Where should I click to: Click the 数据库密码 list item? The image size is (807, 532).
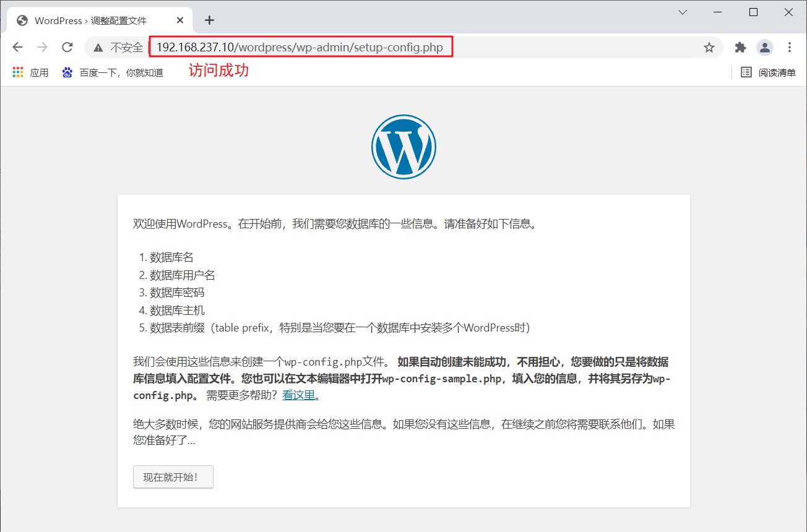pos(177,293)
